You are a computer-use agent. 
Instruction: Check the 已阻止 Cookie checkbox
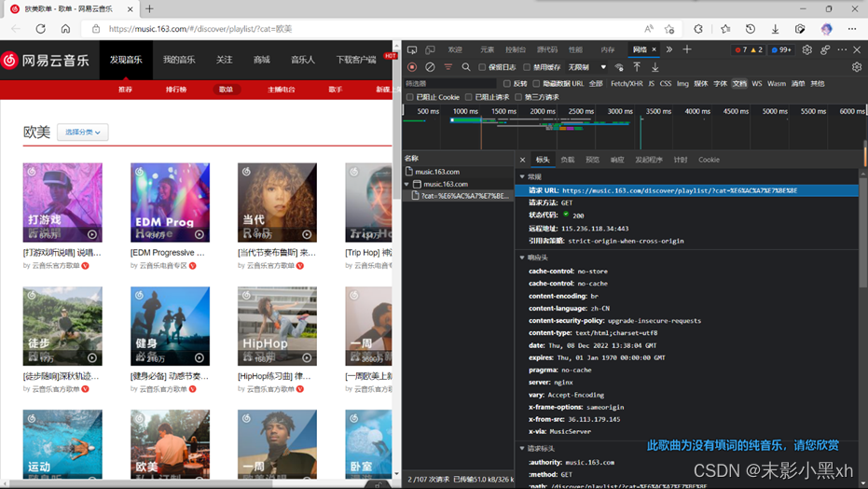click(409, 97)
